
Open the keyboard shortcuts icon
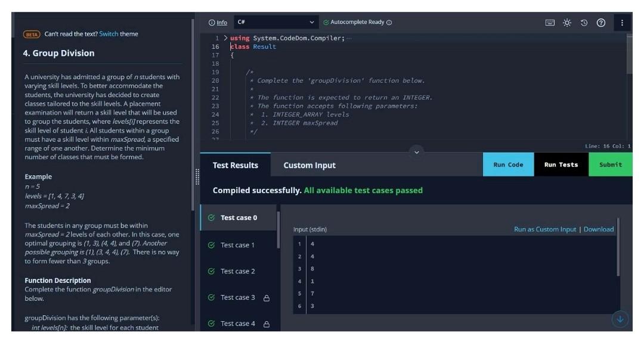point(550,23)
